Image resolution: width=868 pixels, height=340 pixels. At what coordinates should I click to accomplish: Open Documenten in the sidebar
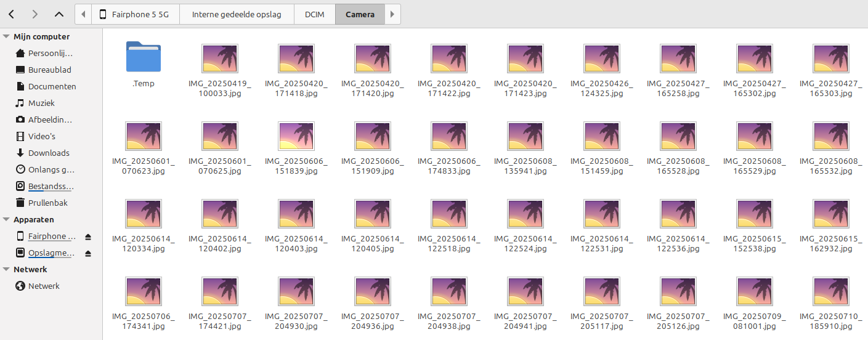click(52, 86)
